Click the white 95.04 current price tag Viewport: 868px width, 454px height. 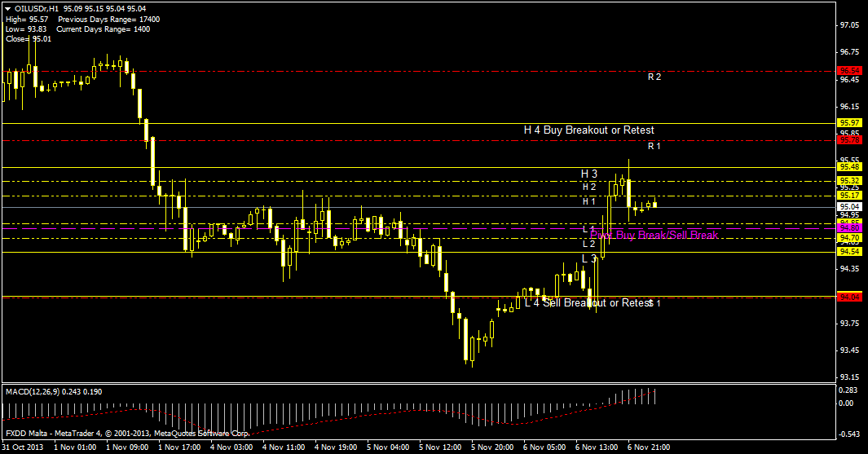click(850, 208)
